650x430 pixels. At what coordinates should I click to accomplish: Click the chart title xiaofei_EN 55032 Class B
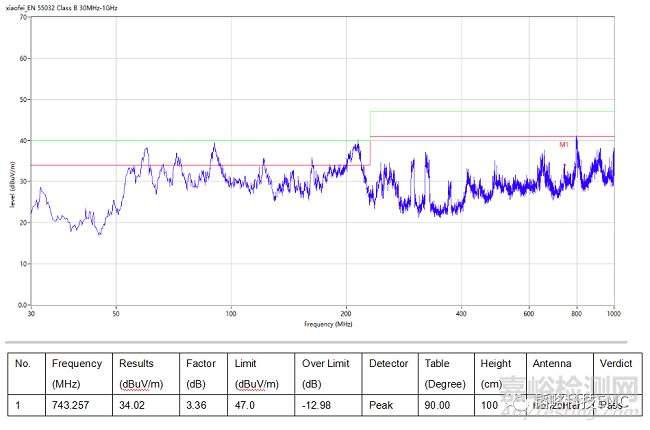73,6
